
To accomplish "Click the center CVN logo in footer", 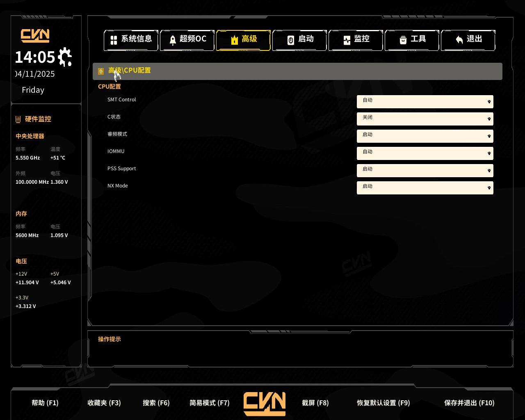I will tap(265, 404).
